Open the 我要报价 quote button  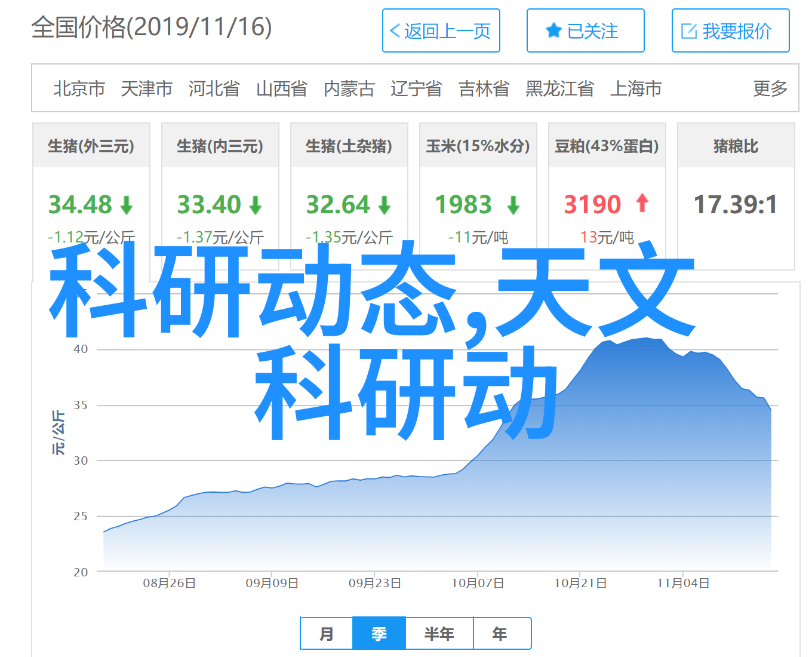point(730,30)
